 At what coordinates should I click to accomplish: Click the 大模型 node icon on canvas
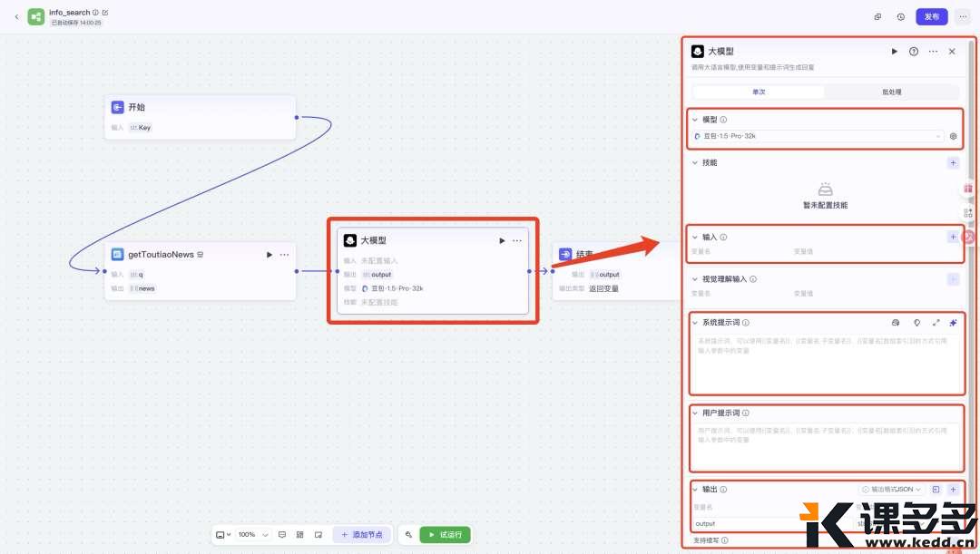(x=350, y=240)
